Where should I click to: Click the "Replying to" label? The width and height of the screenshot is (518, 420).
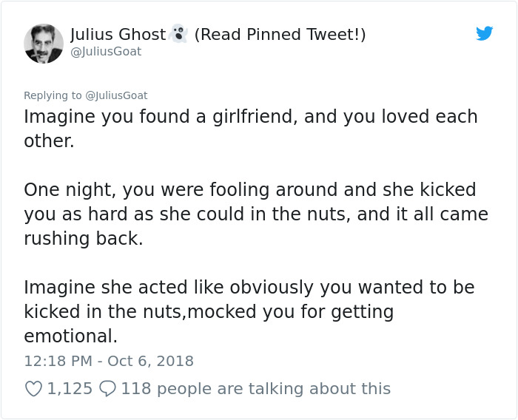point(53,95)
